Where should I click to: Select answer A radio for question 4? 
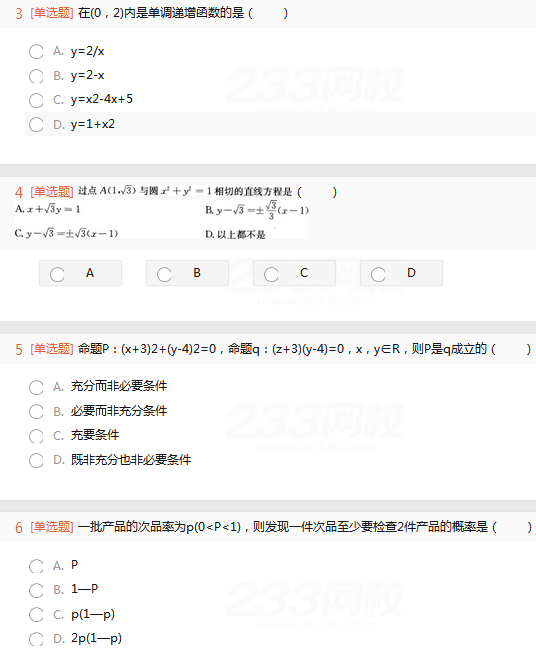(x=57, y=274)
